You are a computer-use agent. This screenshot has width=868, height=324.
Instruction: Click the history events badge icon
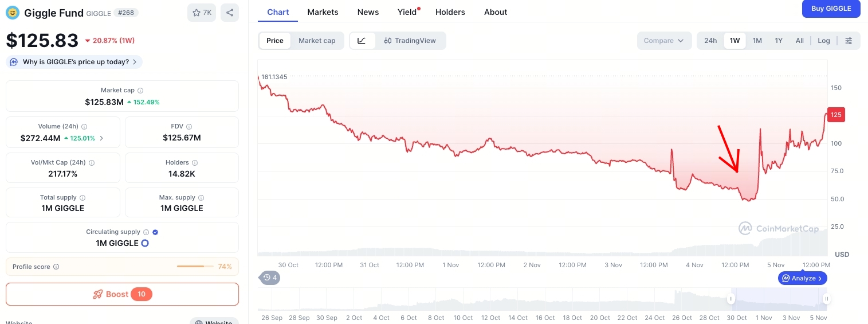pos(270,278)
